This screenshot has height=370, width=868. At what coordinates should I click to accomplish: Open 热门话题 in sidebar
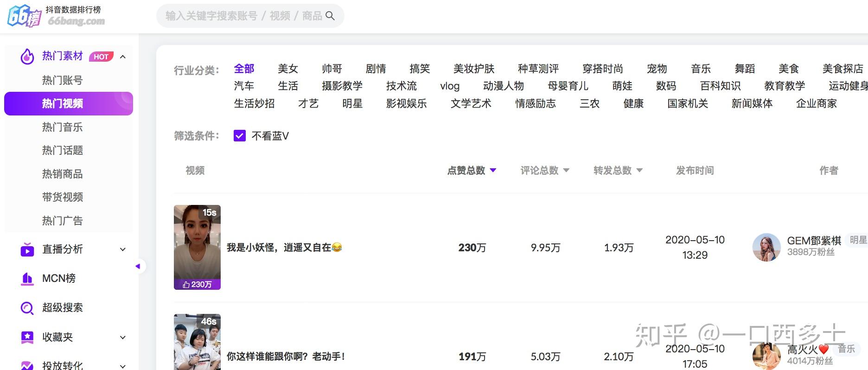point(63,150)
